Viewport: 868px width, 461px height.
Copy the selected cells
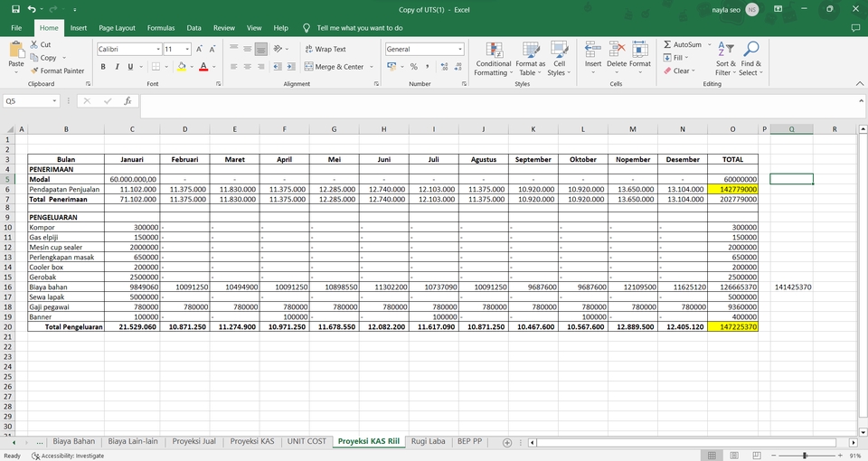[x=43, y=58]
